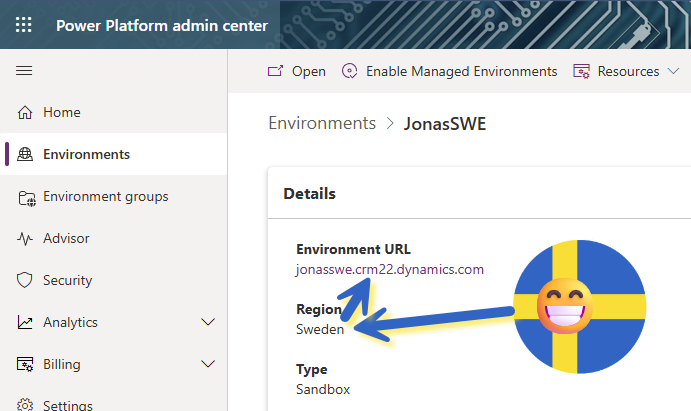Click Power Platform admin center title

[x=162, y=26]
